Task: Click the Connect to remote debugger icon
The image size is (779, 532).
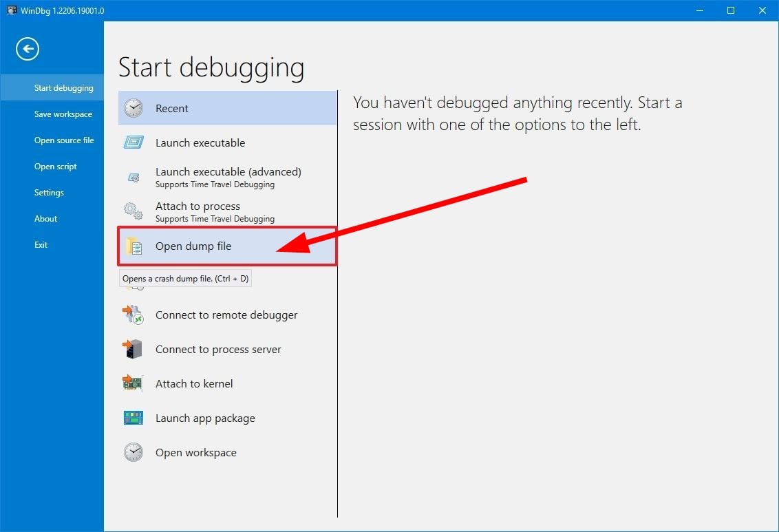Action: (133, 315)
